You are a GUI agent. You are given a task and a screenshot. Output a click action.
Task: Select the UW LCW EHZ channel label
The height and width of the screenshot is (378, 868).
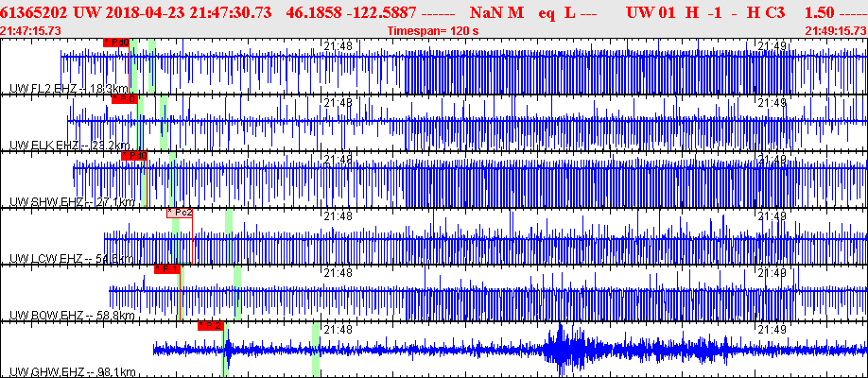[43, 258]
